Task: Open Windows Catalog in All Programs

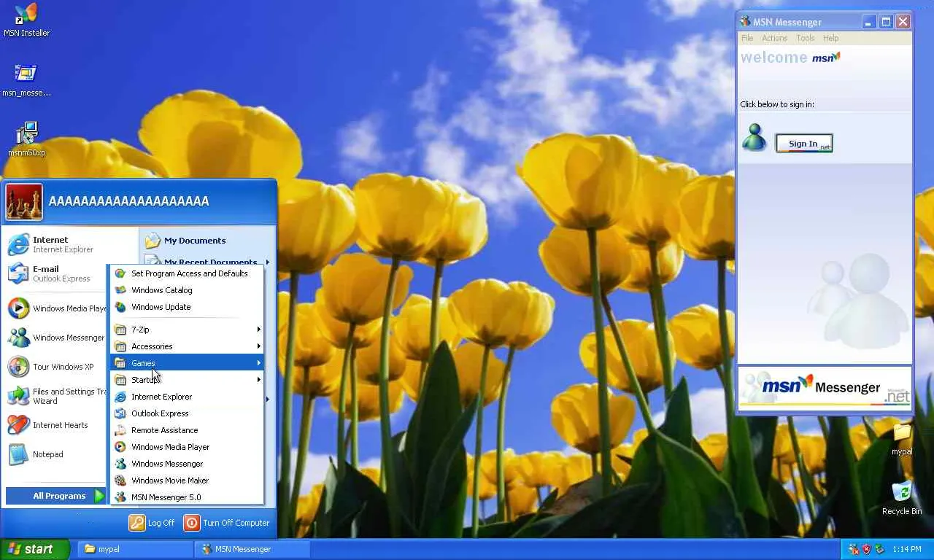Action: pyautogui.click(x=187, y=290)
